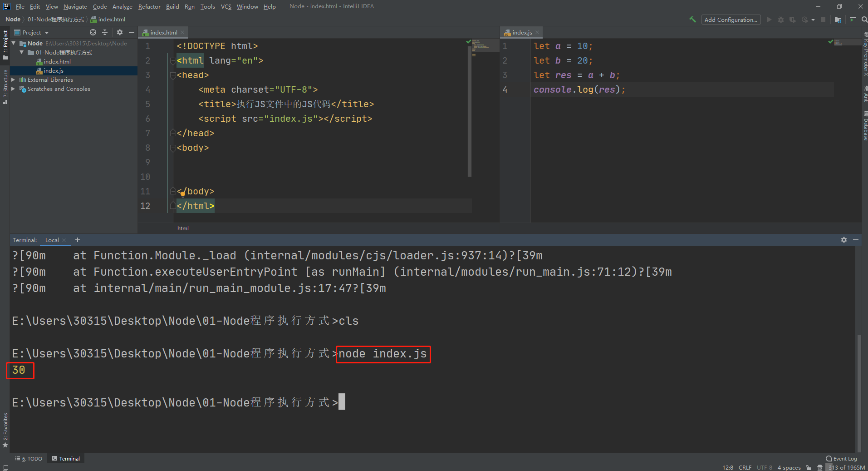This screenshot has width=868, height=471.
Task: Click the 4 spaces indent selector
Action: pos(789,467)
